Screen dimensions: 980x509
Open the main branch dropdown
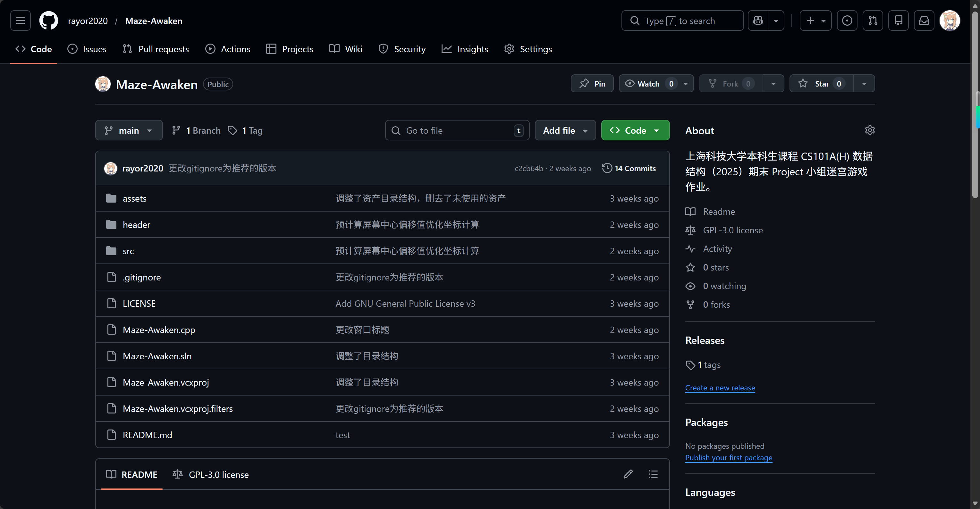point(129,130)
